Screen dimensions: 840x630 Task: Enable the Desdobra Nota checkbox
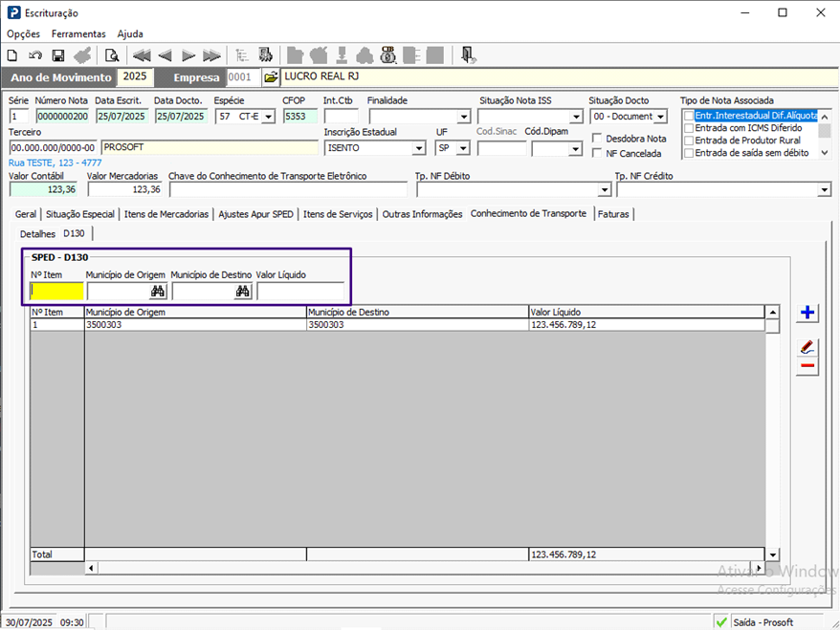[598, 139]
